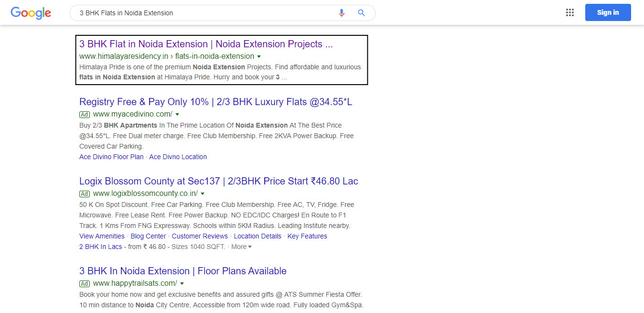Open the Google apps grid icon
Viewport: 644px width, 313px height.
click(569, 12)
